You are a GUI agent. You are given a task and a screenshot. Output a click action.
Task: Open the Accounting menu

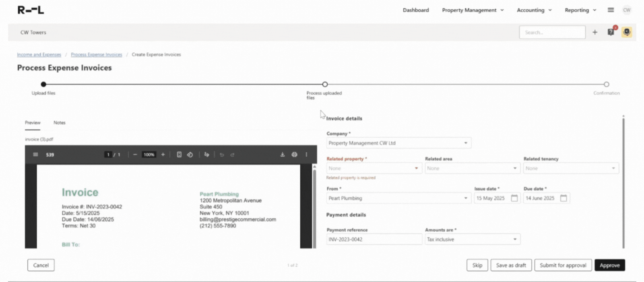(x=534, y=10)
